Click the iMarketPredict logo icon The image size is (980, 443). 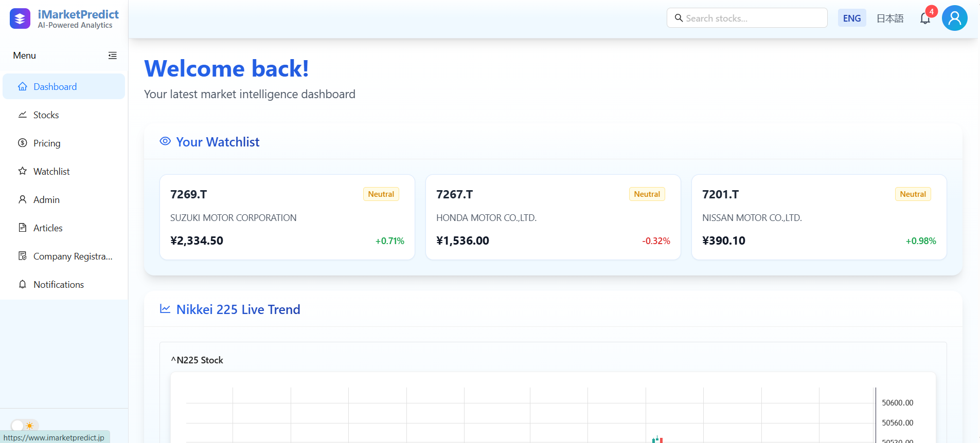[x=20, y=19]
